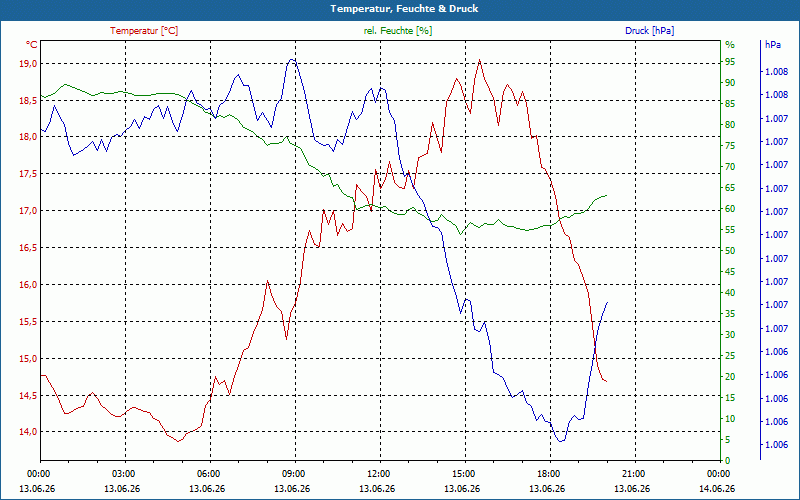Click the '16,5' temperature axis value
The height and width of the screenshot is (500, 800).
click(x=28, y=248)
